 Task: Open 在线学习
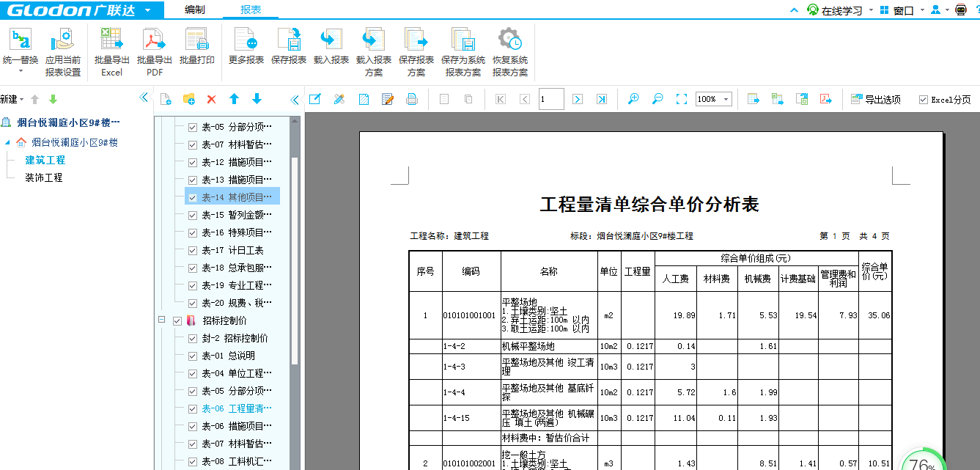coord(834,10)
